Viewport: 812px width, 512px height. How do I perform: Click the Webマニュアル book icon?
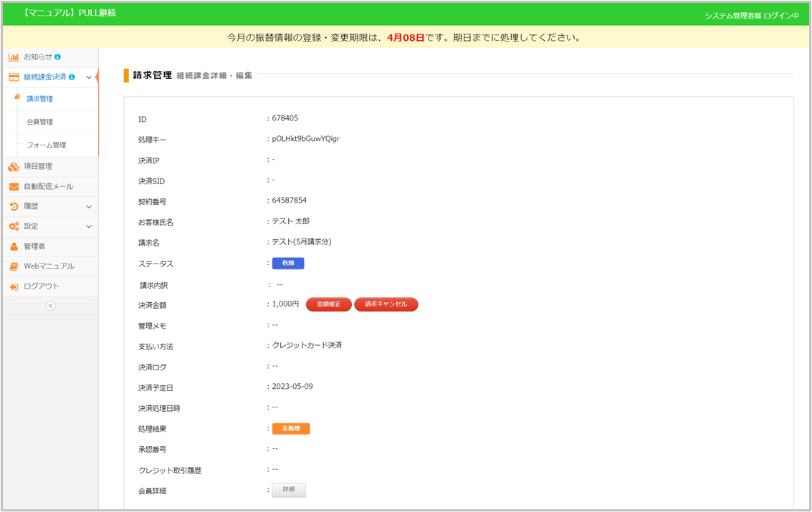tap(14, 266)
